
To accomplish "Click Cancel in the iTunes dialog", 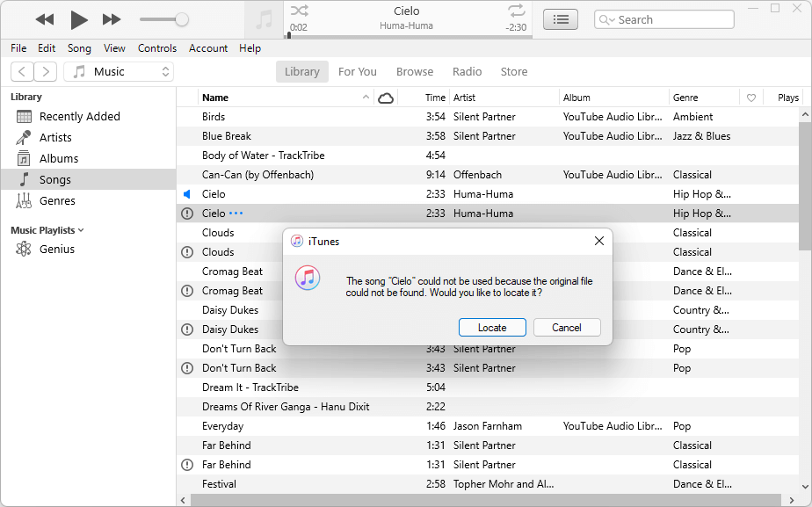I will [x=567, y=327].
